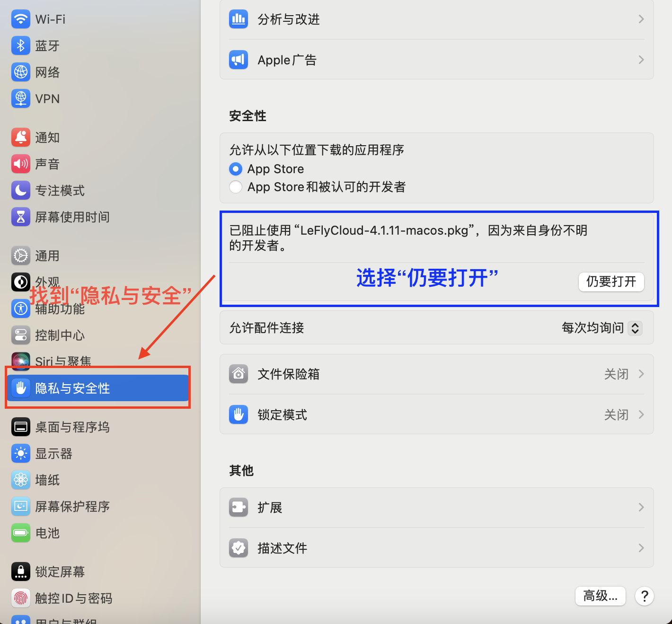Expand the Lockdown Mode row chevron
This screenshot has height=624, width=672.
[x=641, y=415]
